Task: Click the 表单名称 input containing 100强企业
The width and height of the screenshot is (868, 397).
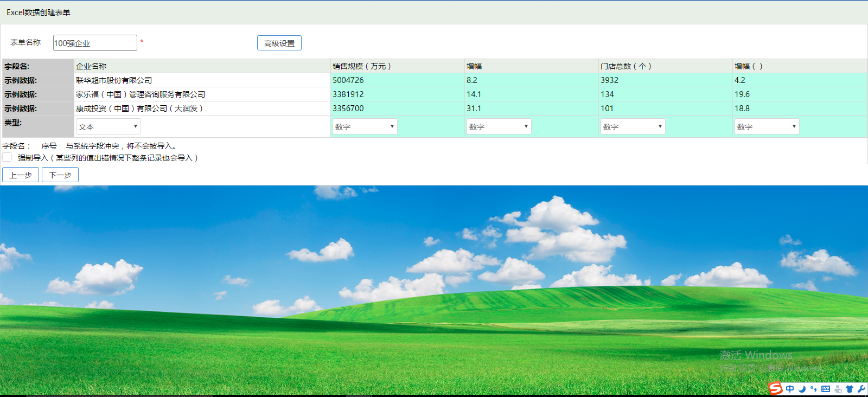Action: click(x=95, y=43)
